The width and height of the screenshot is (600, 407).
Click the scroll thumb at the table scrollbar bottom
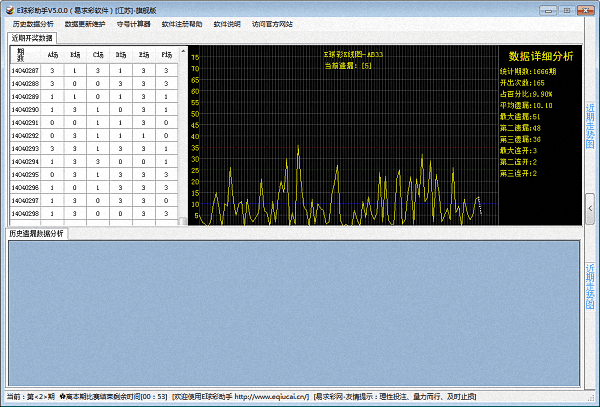(x=183, y=221)
